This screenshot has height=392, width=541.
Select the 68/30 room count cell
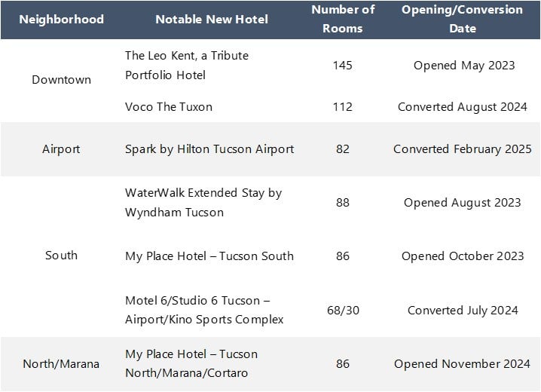point(342,310)
